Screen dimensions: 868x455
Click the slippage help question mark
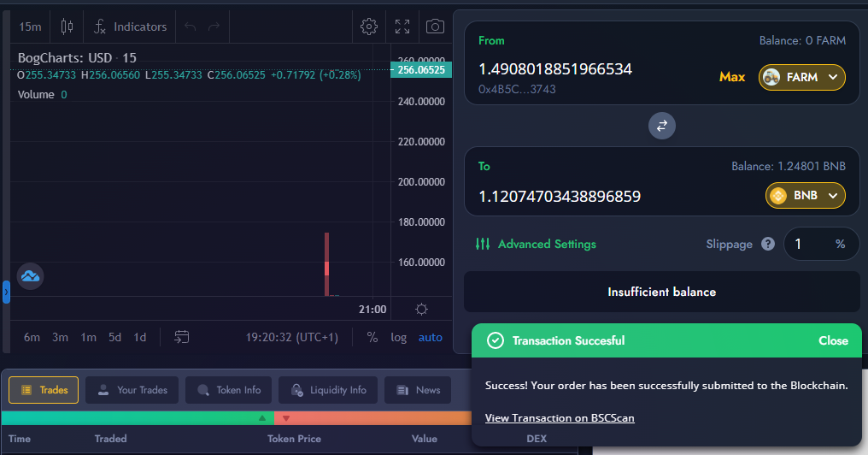pos(768,244)
